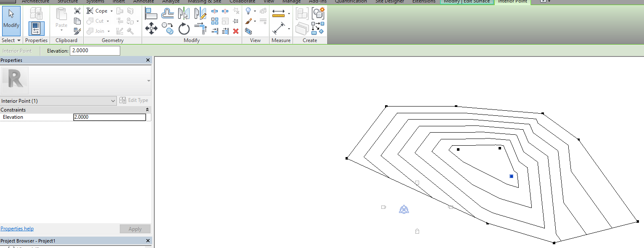Open the Massing & Site tab
This screenshot has height=248, width=644.
[204, 2]
